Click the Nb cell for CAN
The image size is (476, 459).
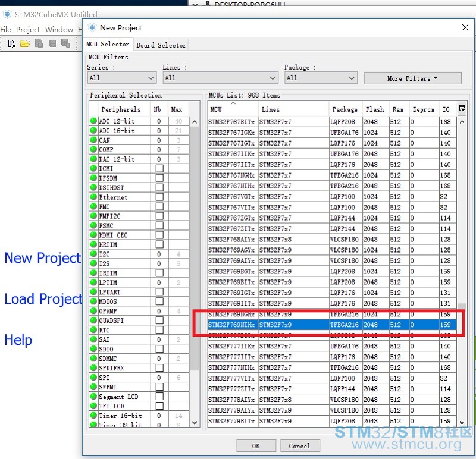pos(159,140)
